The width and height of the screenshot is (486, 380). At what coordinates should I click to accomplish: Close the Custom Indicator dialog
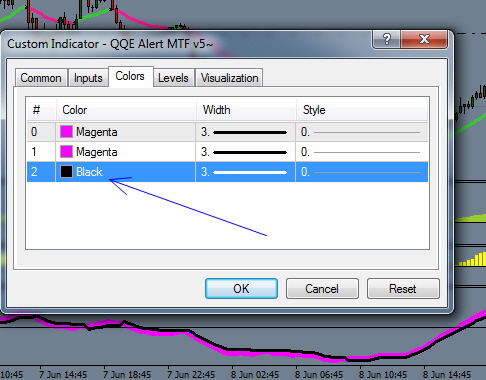coord(424,39)
